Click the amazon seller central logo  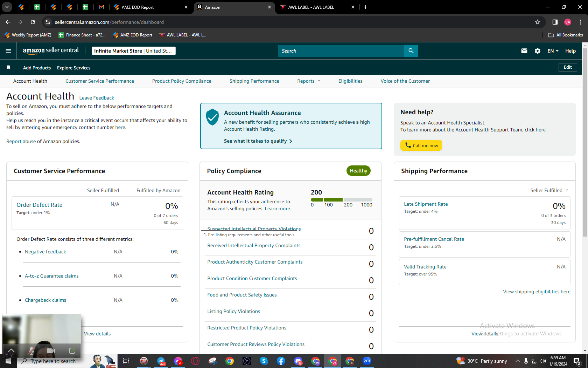[51, 51]
